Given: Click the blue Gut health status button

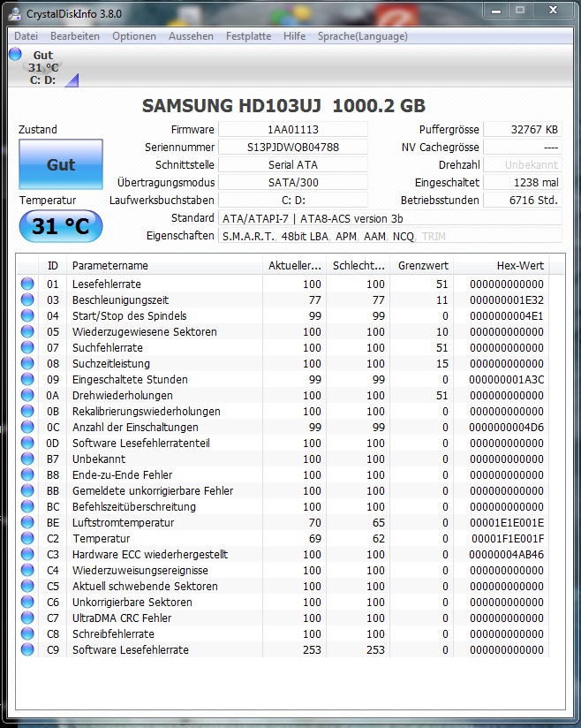Looking at the screenshot, I should [61, 164].
